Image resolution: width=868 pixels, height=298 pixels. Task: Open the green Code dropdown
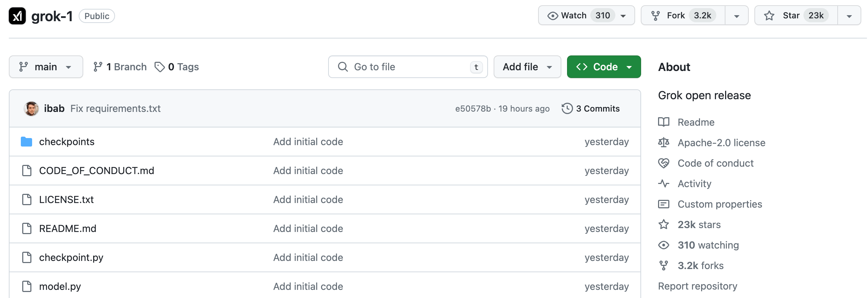pyautogui.click(x=604, y=67)
